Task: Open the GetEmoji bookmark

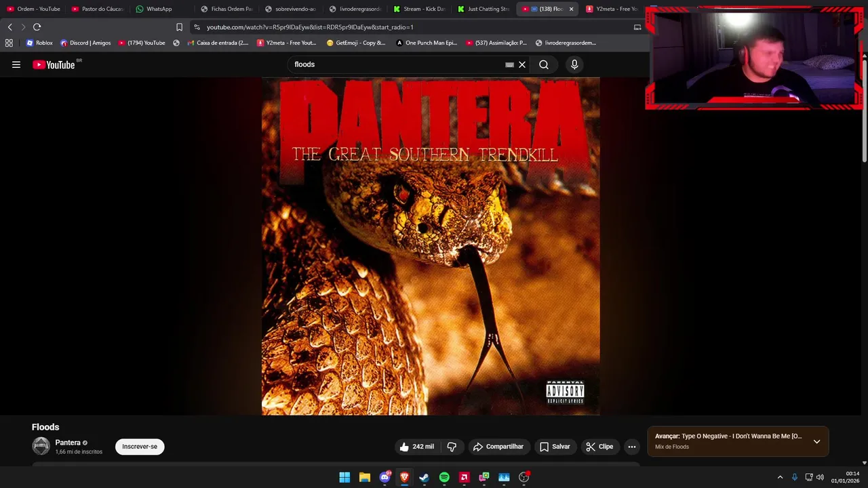Action: pos(356,43)
